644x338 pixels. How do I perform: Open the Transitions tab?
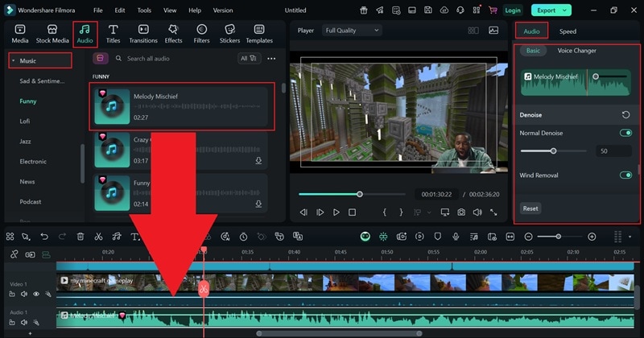coord(143,34)
